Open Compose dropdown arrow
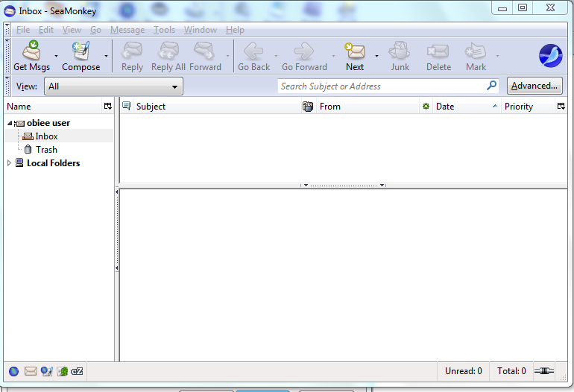The height and width of the screenshot is (392, 574). [106, 56]
